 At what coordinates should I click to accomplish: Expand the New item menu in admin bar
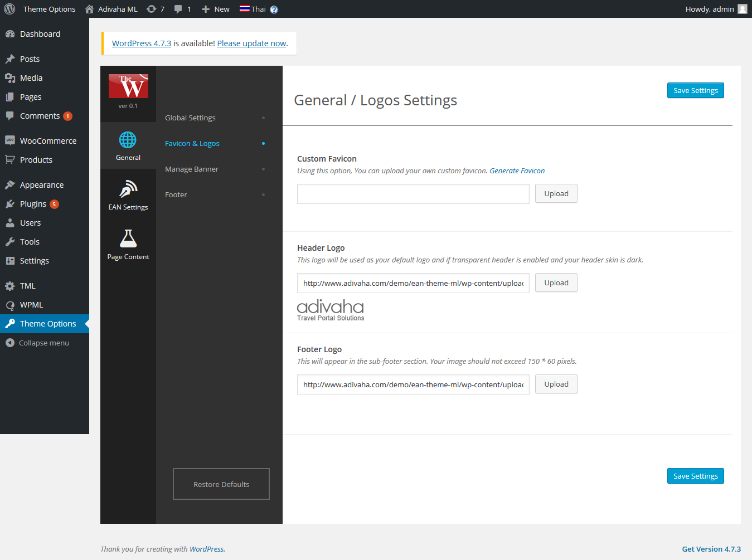coord(215,8)
